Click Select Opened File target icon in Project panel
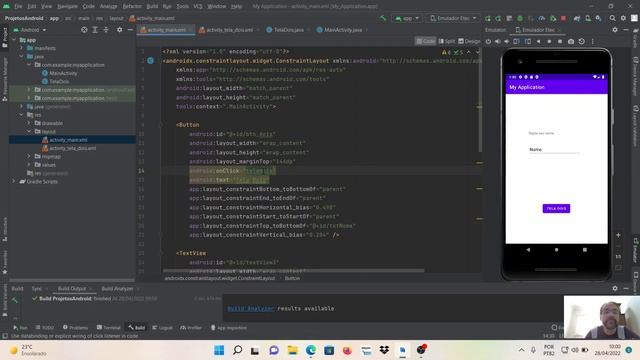Viewport: 640px width, 360px height. (x=84, y=30)
